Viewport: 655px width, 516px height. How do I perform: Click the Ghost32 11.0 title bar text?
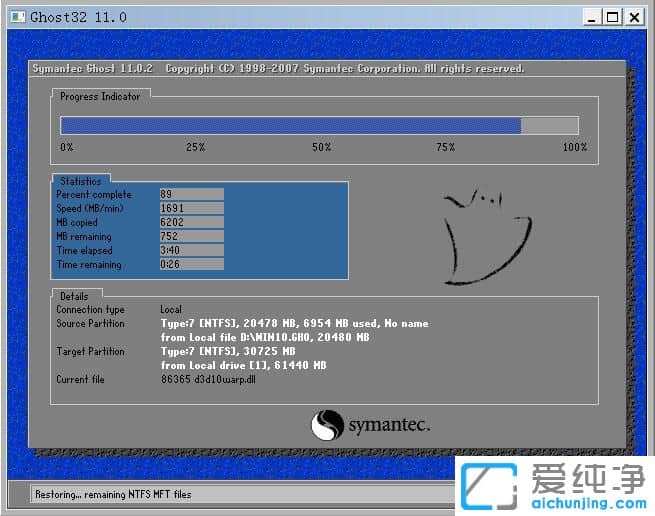(78, 17)
